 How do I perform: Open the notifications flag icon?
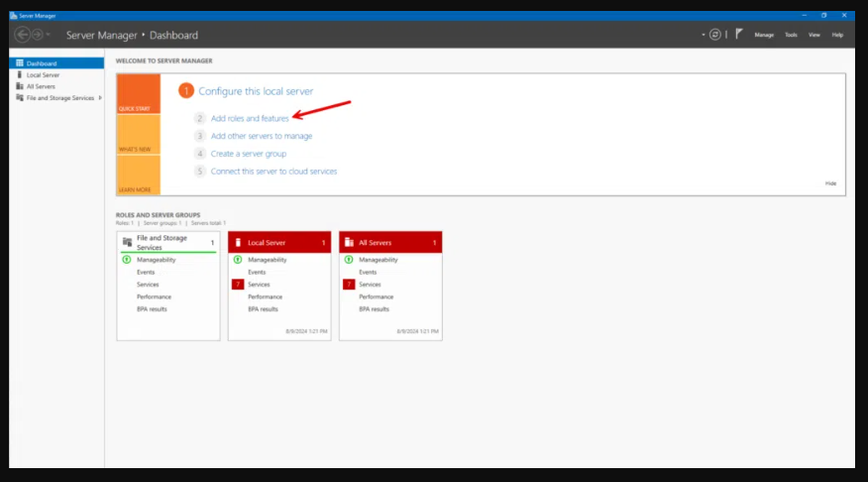click(x=738, y=34)
